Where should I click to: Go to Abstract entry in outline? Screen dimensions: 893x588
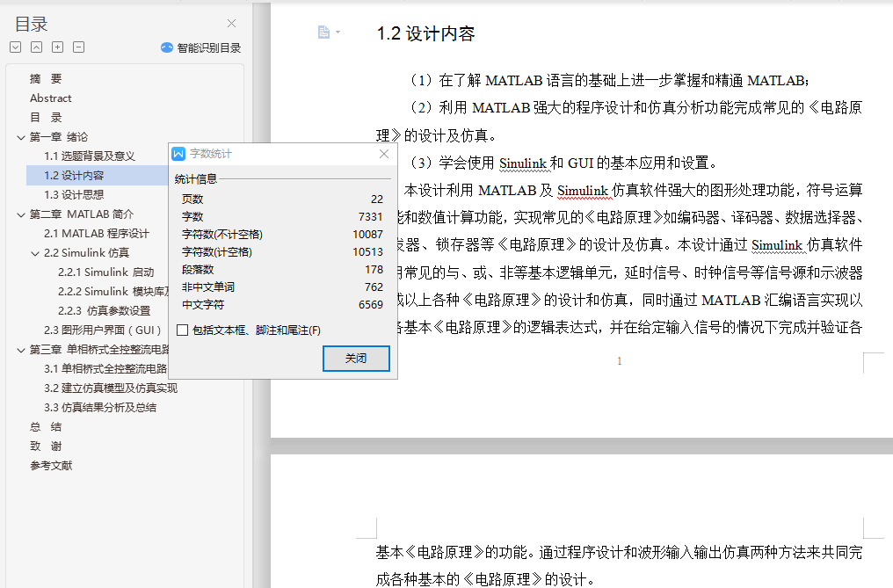[x=51, y=98]
